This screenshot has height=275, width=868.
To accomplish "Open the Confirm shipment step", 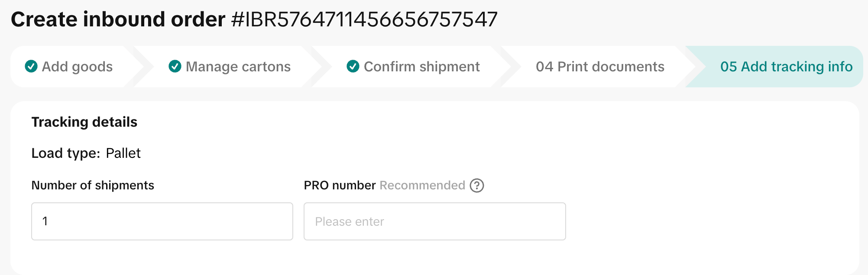I will pos(421,67).
